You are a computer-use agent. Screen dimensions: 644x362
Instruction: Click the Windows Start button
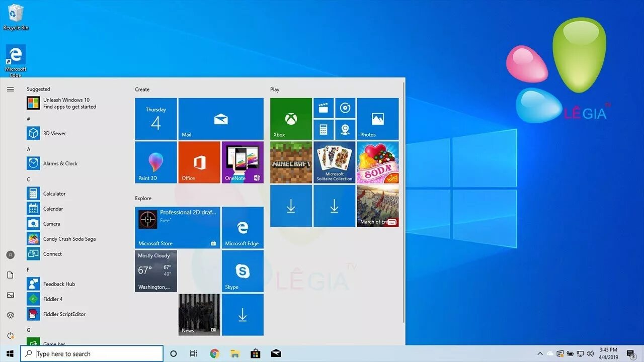click(10, 353)
